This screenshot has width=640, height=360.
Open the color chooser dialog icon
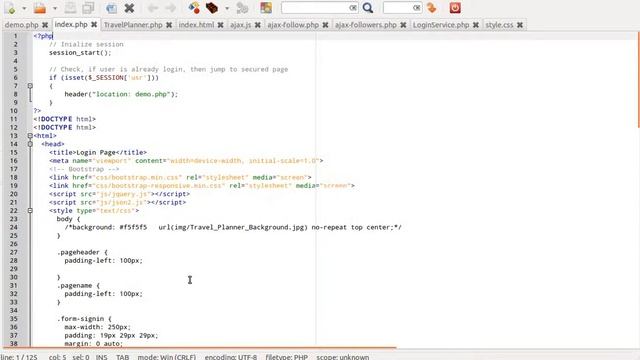(266, 8)
